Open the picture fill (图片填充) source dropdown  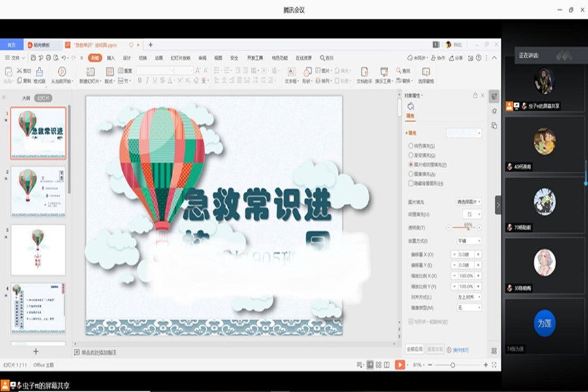pos(469,202)
